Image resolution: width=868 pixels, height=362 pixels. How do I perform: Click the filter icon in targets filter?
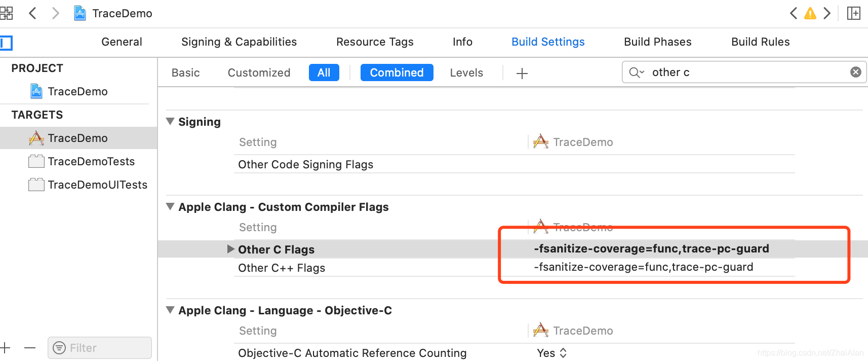pos(59,348)
